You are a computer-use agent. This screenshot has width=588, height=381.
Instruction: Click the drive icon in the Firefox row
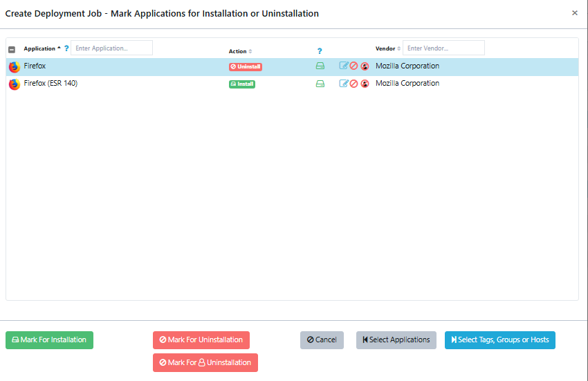pyautogui.click(x=320, y=66)
